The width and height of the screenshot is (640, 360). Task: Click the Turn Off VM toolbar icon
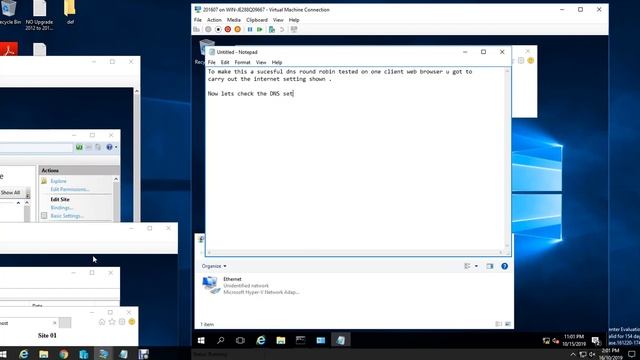coord(218,29)
